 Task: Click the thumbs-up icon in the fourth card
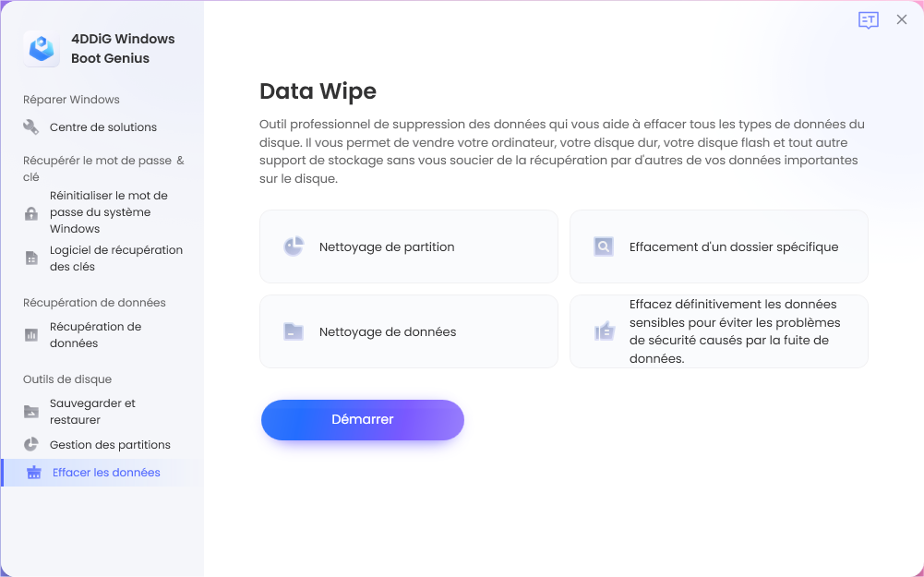click(604, 331)
